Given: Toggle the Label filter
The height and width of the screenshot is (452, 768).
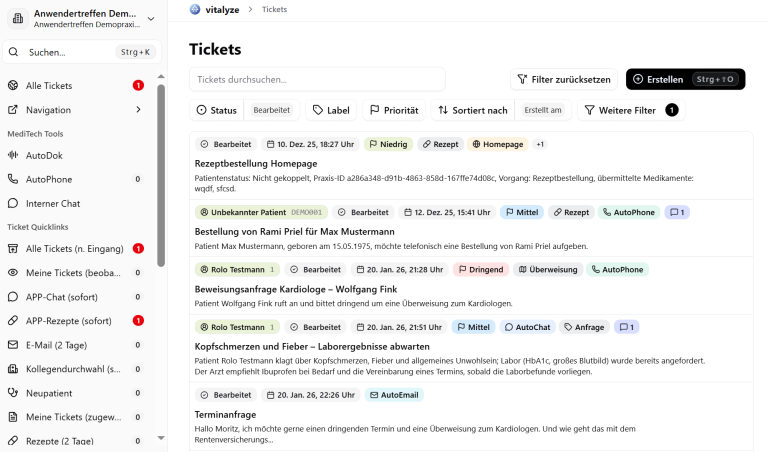Looking at the screenshot, I should point(331,110).
